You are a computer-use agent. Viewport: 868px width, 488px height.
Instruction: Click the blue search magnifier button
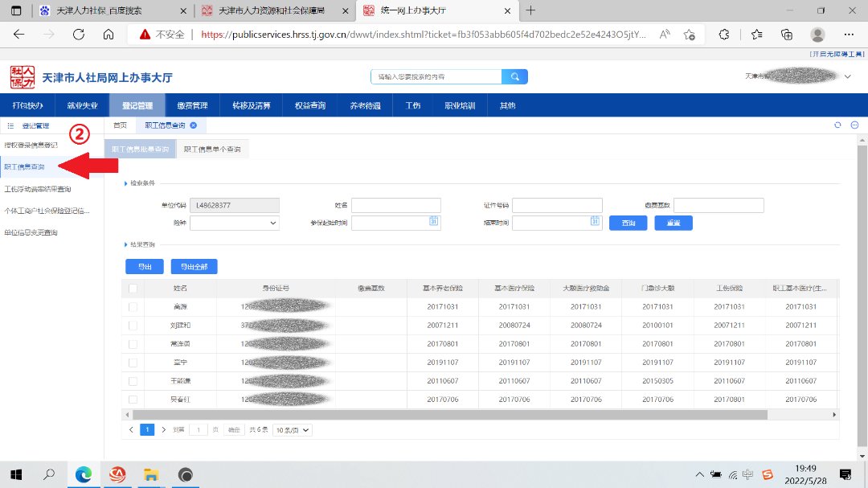[514, 76]
